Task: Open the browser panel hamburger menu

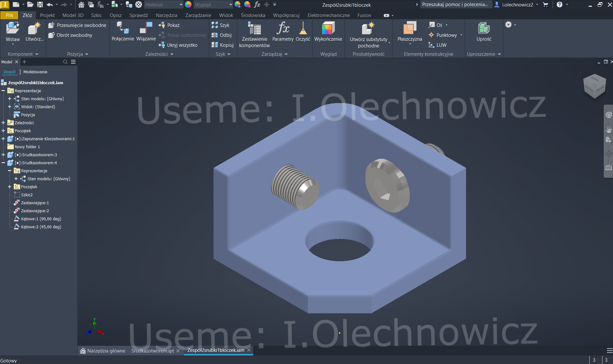Action: 73,62
